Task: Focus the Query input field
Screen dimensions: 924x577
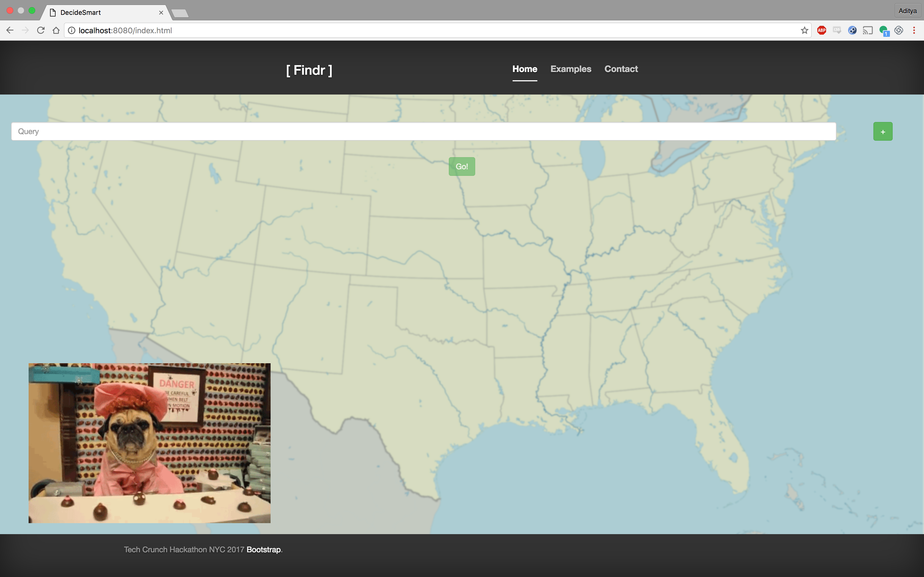Action: pos(423,132)
